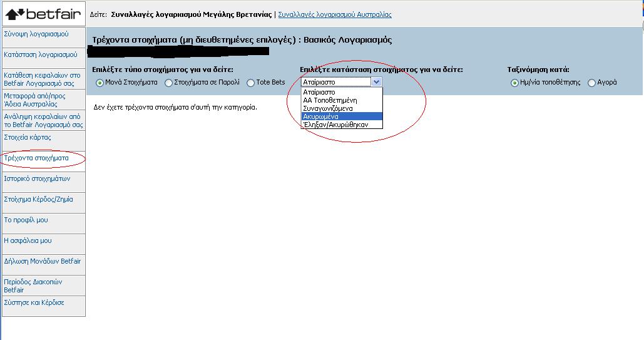The height and width of the screenshot is (340, 644).
Task: Open Τρέχοντα στοιχήματα in the sidebar
Action: click(x=36, y=158)
